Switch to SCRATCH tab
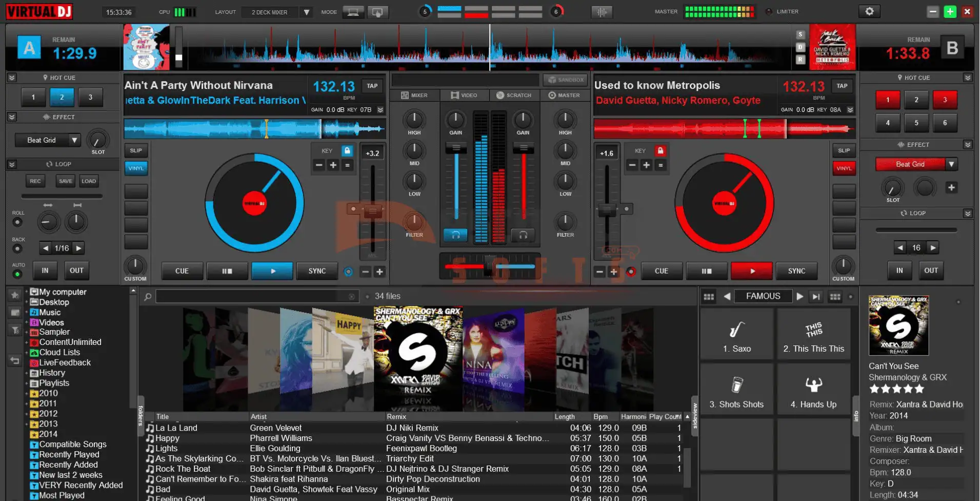The height and width of the screenshot is (501, 980). pos(514,95)
